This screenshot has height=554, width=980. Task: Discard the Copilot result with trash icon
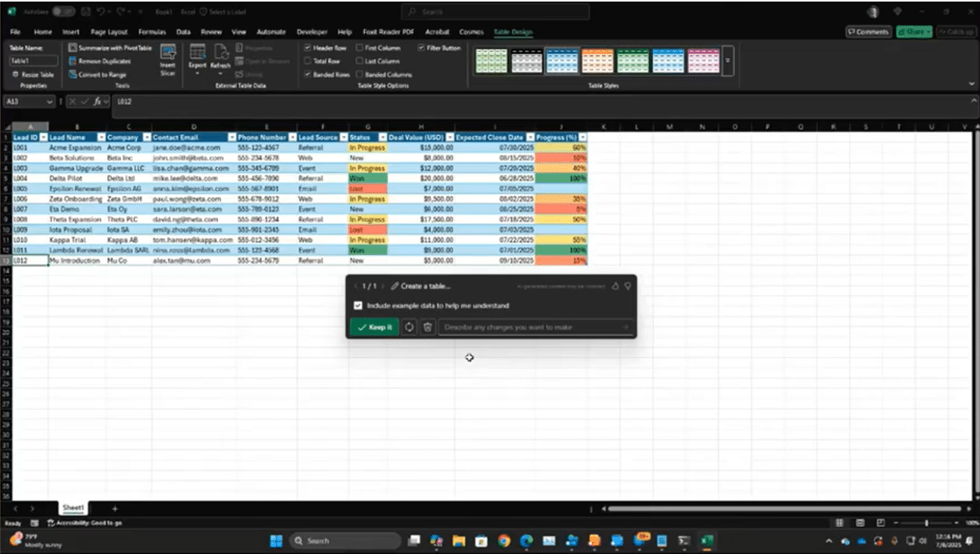pyautogui.click(x=427, y=327)
